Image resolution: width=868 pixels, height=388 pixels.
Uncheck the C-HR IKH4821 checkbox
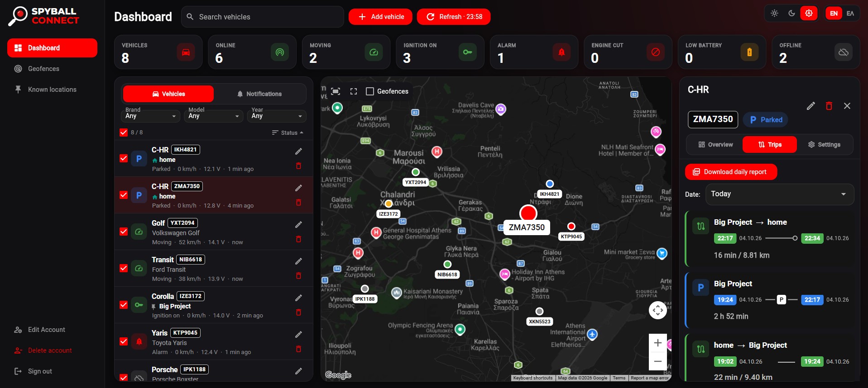(x=123, y=158)
